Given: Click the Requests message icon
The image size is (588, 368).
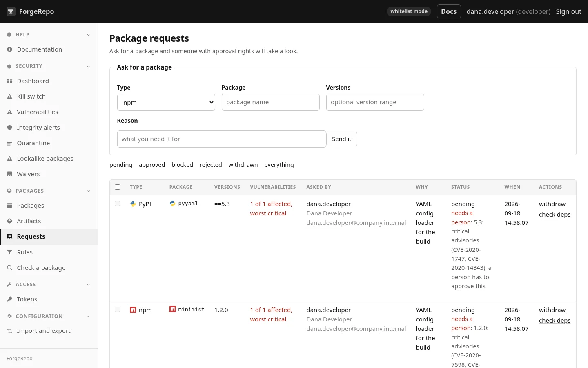Looking at the screenshot, I should (x=9, y=237).
